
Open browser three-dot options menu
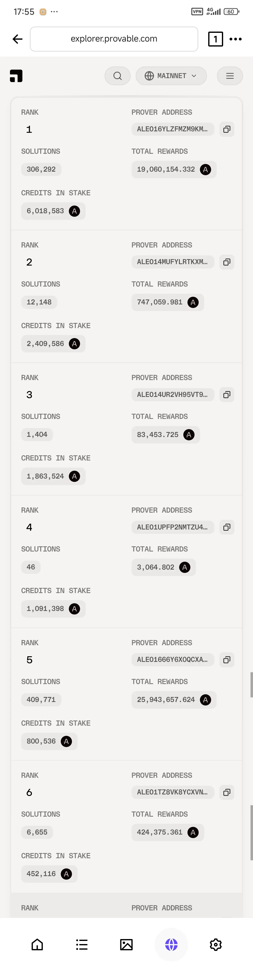236,39
